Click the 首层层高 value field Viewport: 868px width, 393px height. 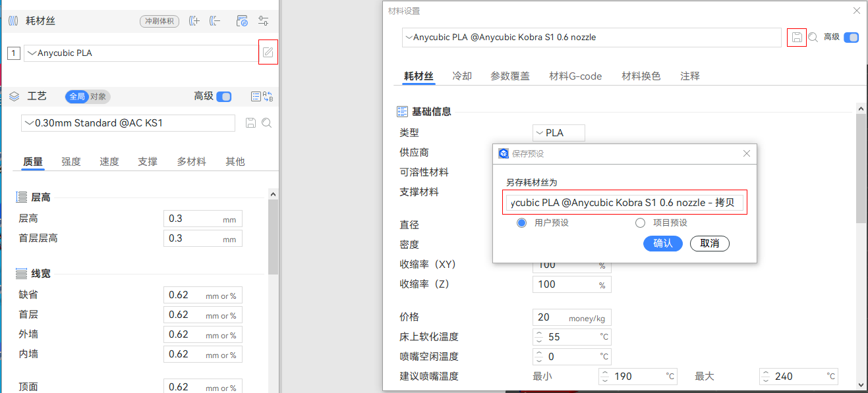(x=203, y=238)
